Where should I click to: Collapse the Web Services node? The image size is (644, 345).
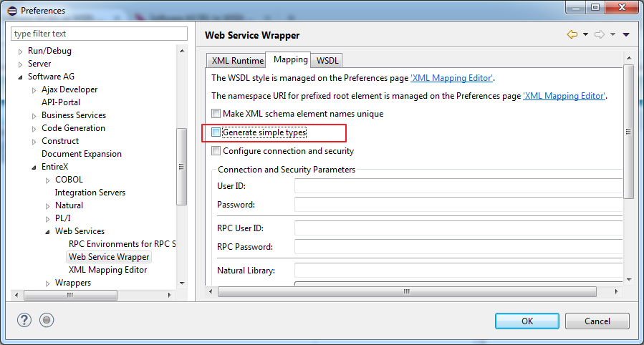click(x=48, y=232)
